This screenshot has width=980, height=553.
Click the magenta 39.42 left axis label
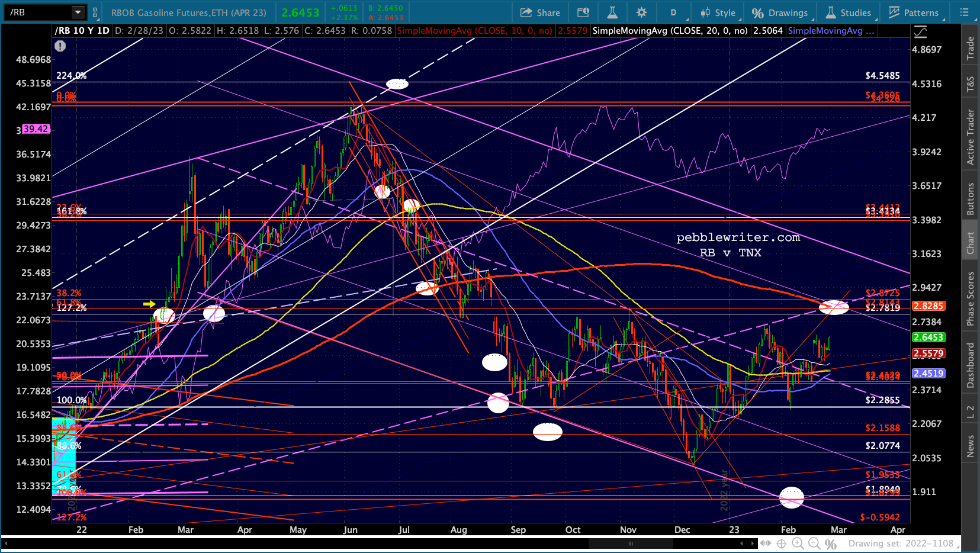coord(36,129)
